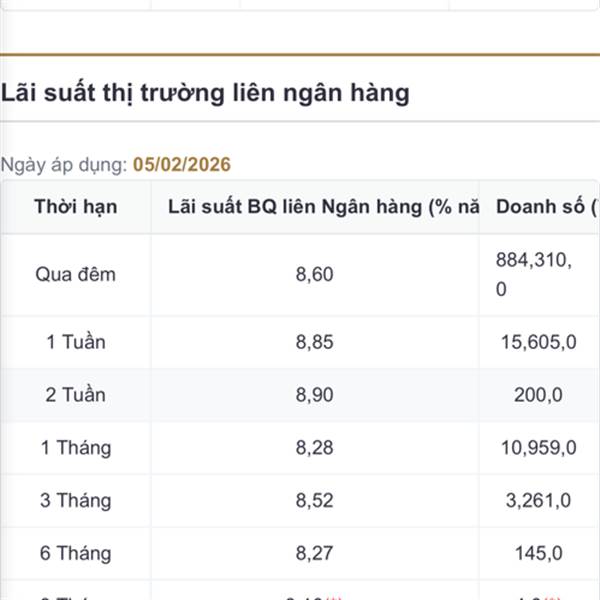Click the 1-month rate 8,28
600x600 pixels.
point(315,448)
